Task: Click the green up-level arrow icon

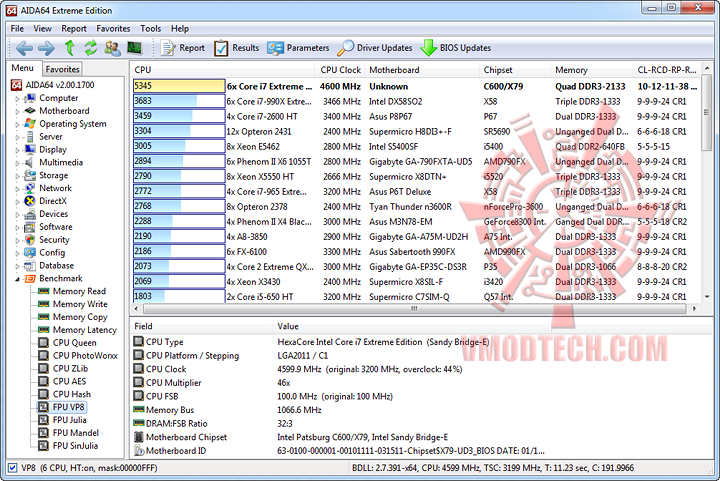Action: click(69, 48)
